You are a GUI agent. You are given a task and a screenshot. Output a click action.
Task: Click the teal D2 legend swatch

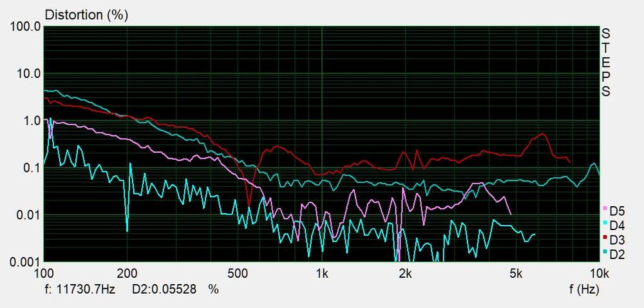(605, 251)
